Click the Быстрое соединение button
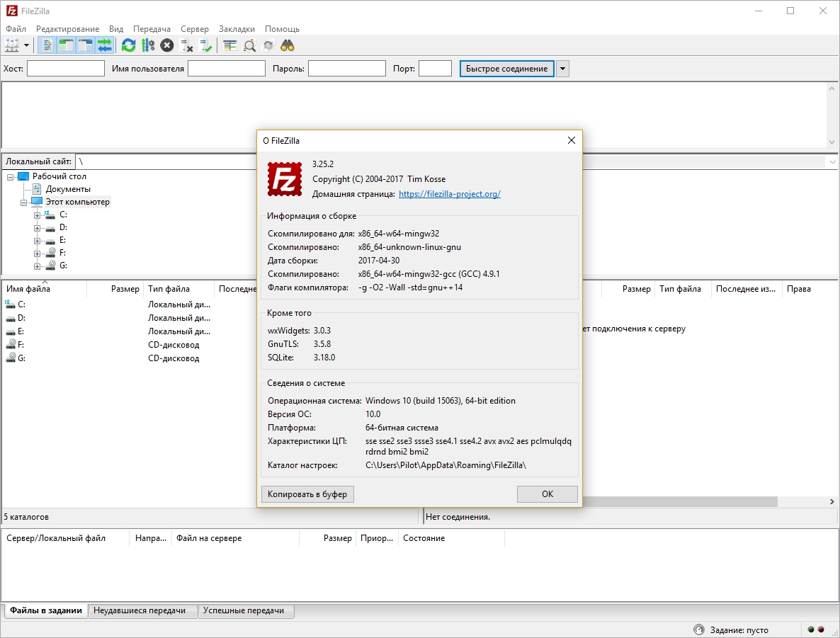This screenshot has height=638, width=840. tap(507, 69)
